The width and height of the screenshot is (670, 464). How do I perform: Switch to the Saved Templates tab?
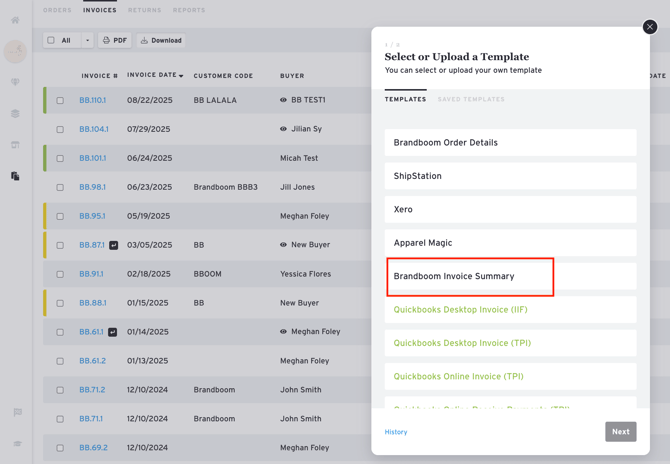[x=471, y=100]
